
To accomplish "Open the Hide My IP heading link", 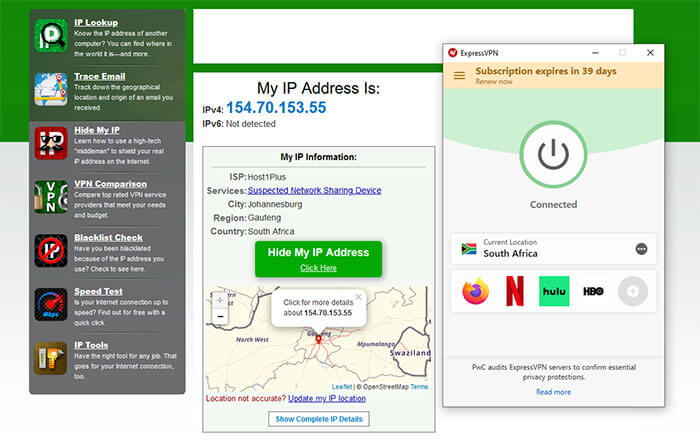I will pos(97,130).
